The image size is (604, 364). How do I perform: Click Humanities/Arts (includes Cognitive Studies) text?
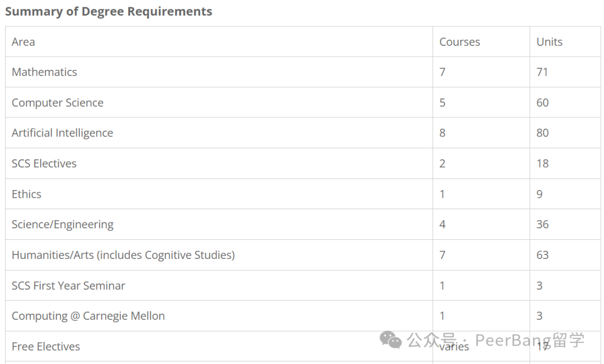pyautogui.click(x=123, y=255)
